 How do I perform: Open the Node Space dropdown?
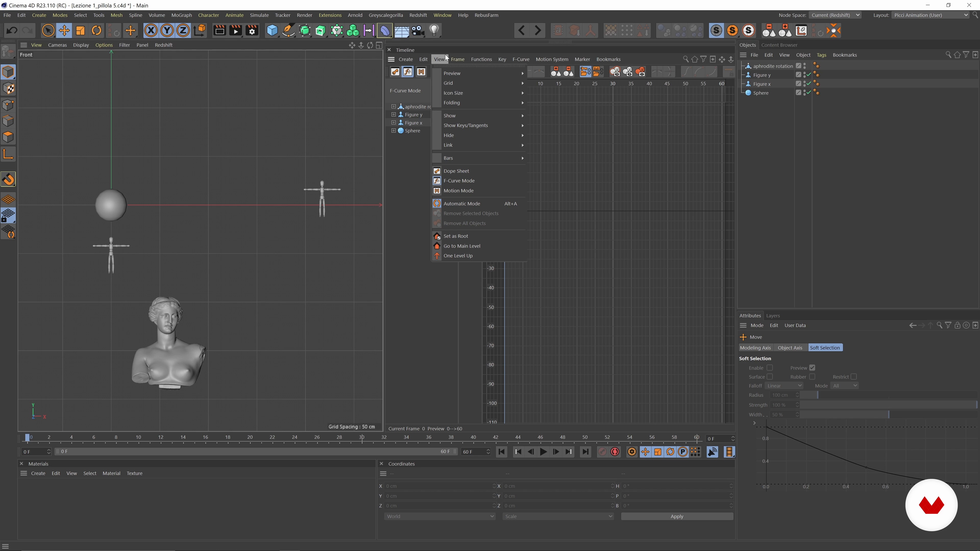tap(835, 15)
